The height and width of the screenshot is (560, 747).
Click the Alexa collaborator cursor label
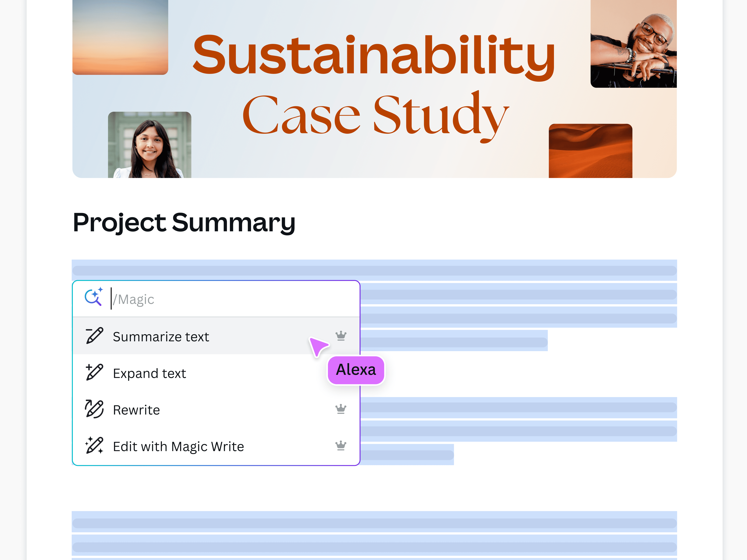pyautogui.click(x=356, y=370)
